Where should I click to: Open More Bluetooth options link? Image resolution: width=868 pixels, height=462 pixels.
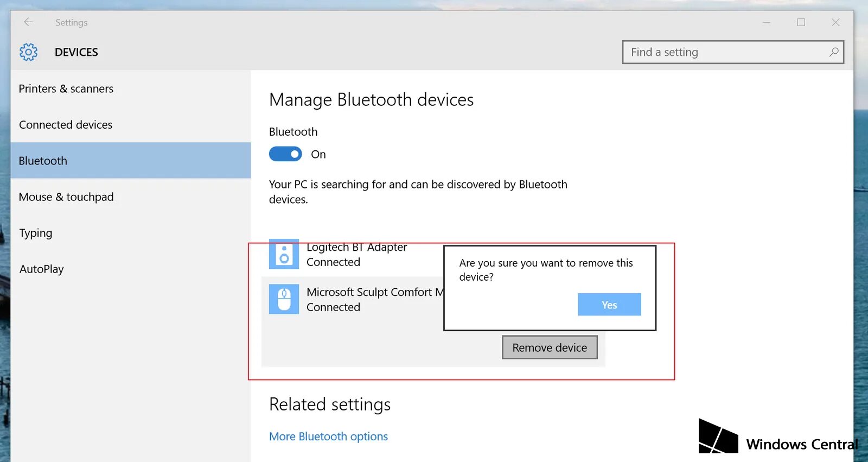(x=328, y=436)
